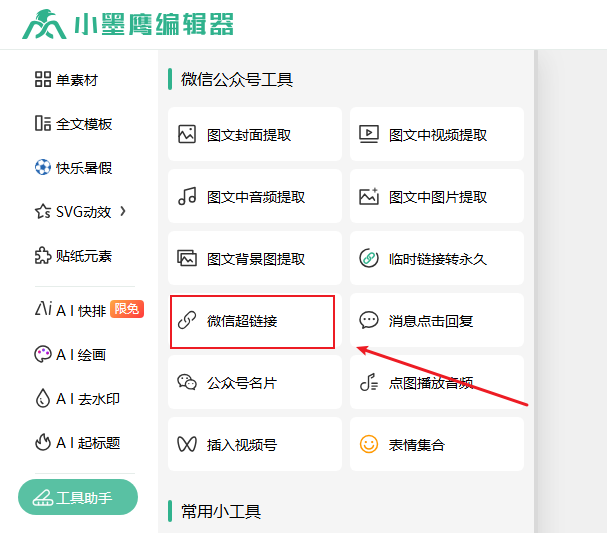Click the AI快排 Ai icon
The image size is (607, 533).
point(43,309)
